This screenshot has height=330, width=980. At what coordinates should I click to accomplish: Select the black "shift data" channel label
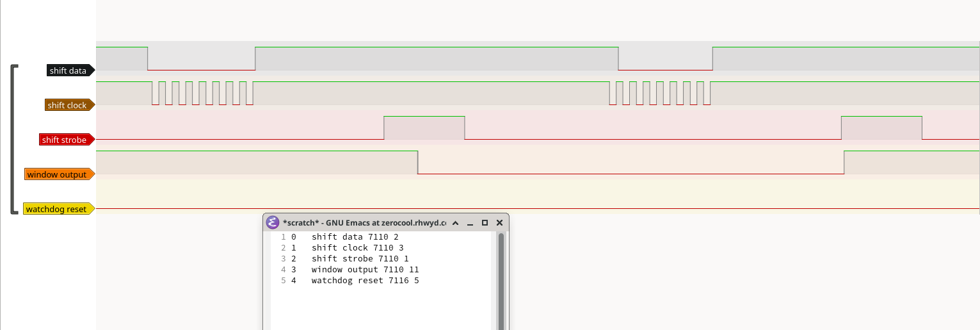click(68, 70)
